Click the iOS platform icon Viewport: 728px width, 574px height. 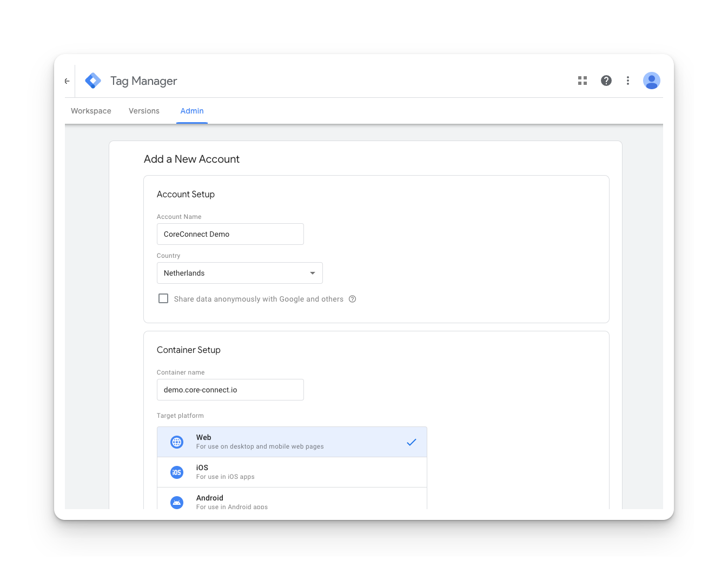click(x=177, y=472)
